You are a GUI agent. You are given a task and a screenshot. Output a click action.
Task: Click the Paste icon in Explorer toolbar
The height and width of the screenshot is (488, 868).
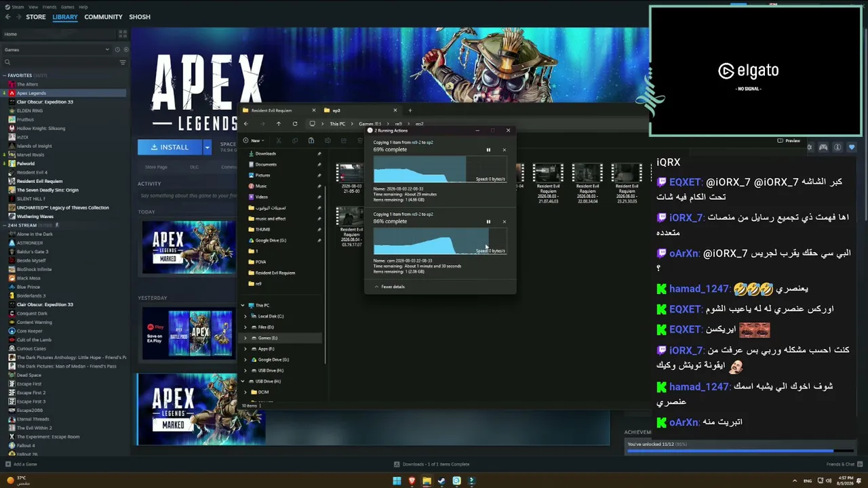311,140
